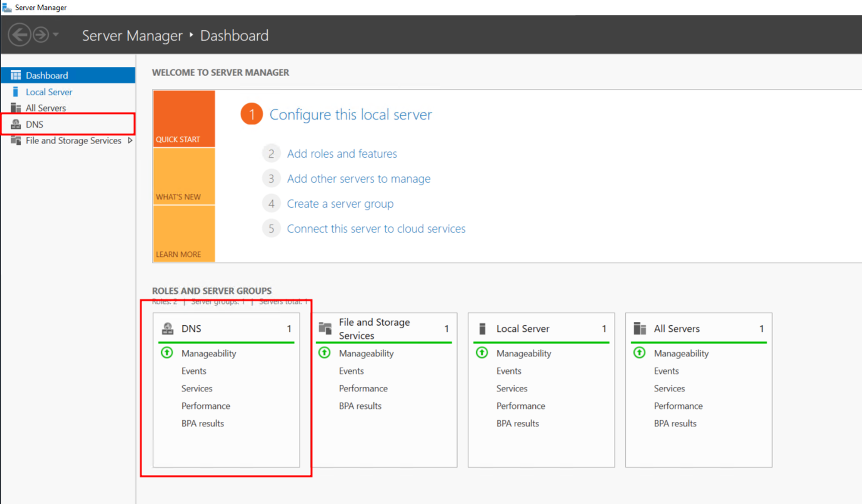The height and width of the screenshot is (504, 862).
Task: Click the All Servers tile header icon
Action: 640,329
